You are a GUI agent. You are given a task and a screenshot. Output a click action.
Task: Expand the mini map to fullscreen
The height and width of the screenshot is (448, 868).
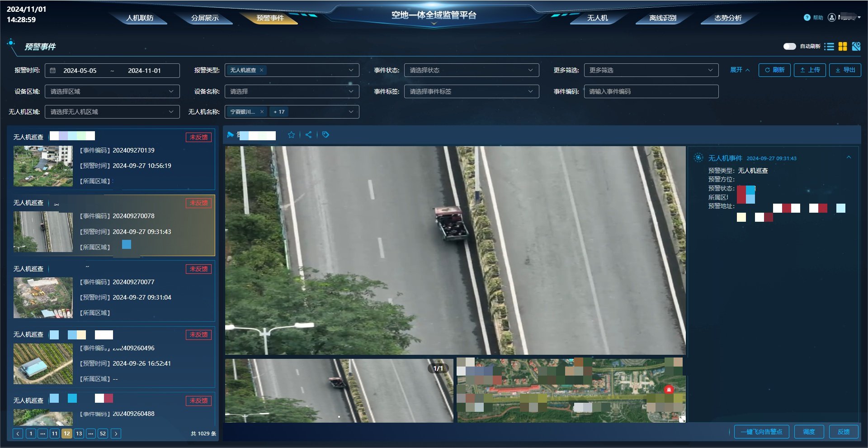coord(682,419)
